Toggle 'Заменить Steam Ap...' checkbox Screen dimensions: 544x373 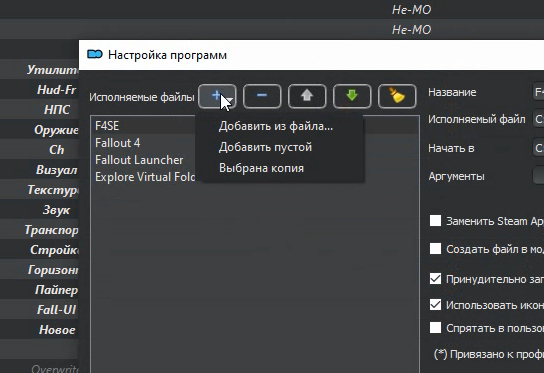(435, 221)
